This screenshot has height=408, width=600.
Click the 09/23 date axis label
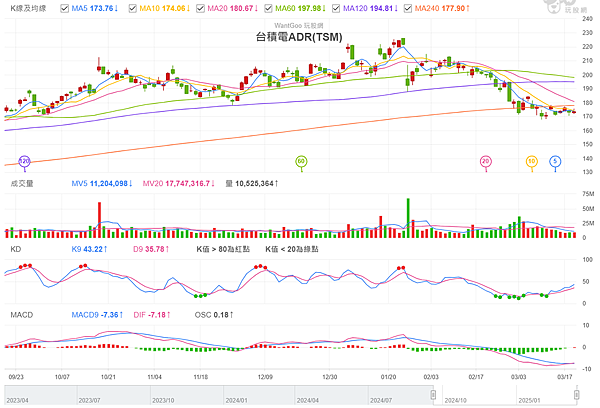[x=16, y=377]
